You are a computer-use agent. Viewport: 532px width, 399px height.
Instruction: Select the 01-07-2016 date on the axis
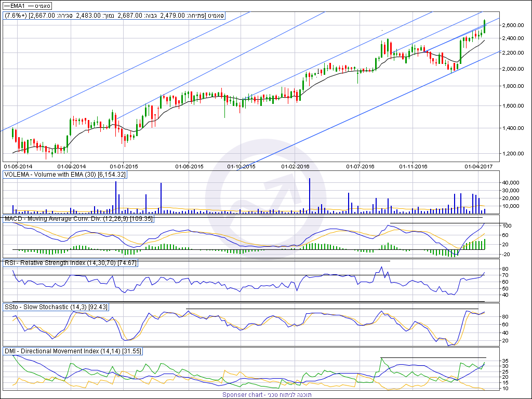pyautogui.click(x=361, y=167)
